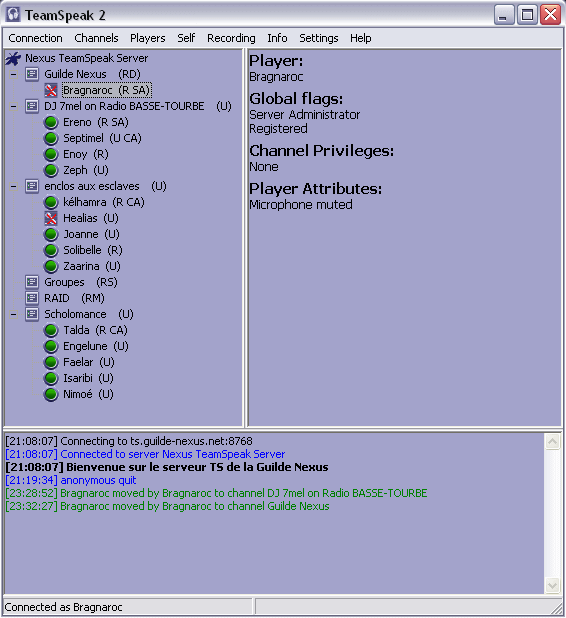Open the Settings menu
566x618 pixels.
tap(318, 38)
